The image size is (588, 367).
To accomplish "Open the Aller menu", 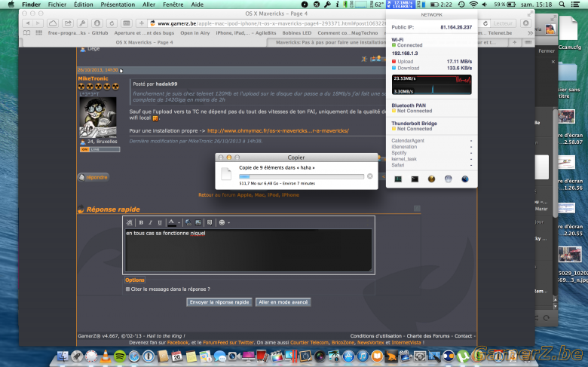I will pyautogui.click(x=149, y=5).
